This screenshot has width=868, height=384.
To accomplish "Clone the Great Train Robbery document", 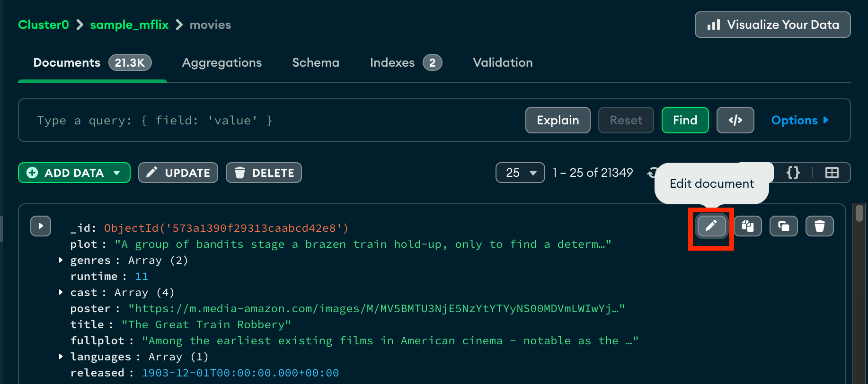I will pos(783,226).
